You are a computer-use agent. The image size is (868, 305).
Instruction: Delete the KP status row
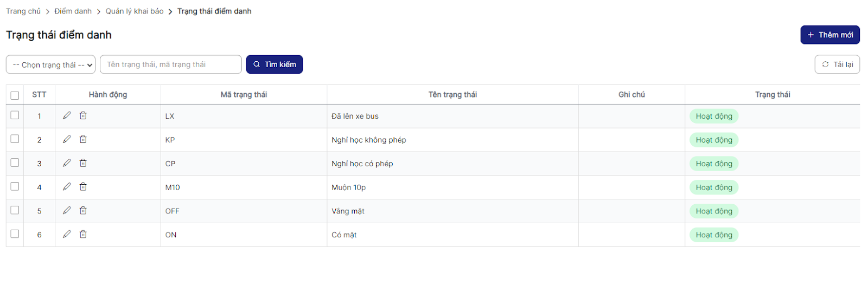[x=83, y=139]
